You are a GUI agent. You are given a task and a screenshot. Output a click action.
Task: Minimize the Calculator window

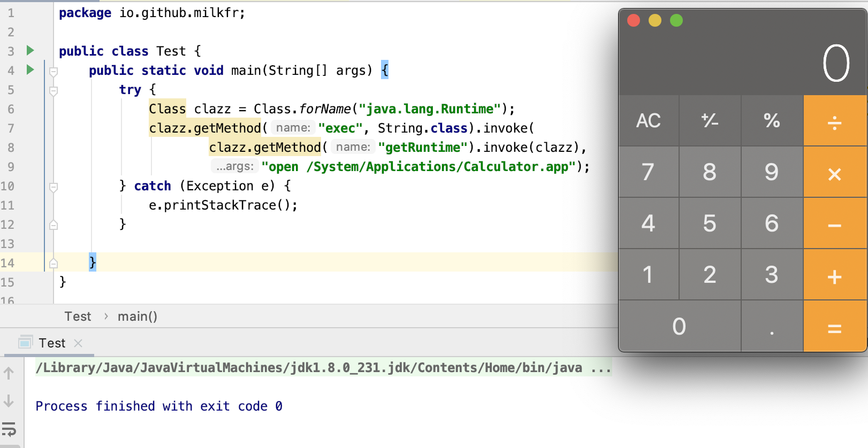point(655,20)
